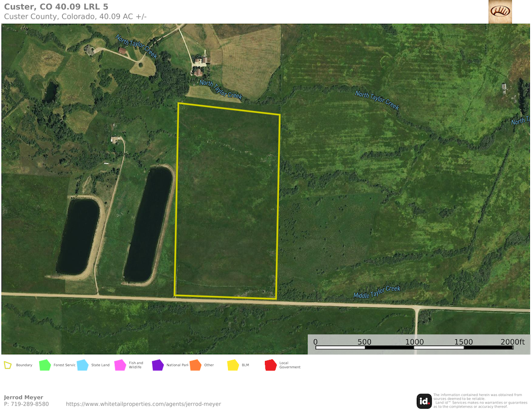Select the blue State Land legend icon
Screen dimensions: 532x411
pos(82,365)
